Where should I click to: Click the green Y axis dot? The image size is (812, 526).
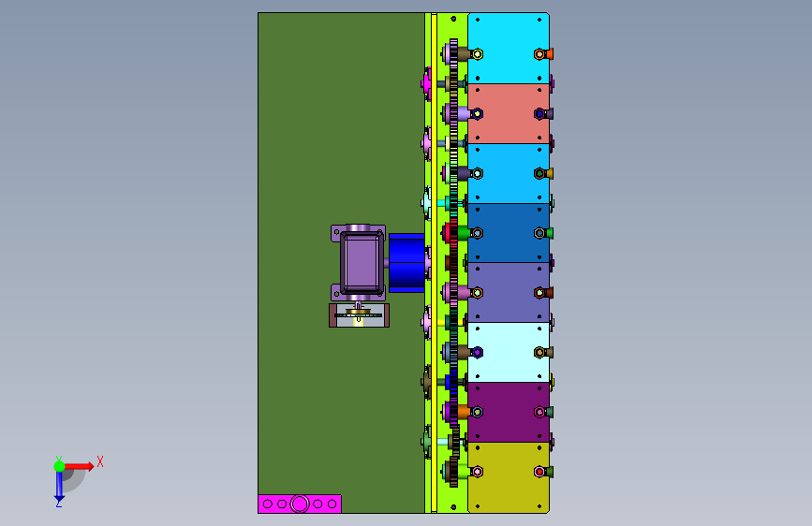click(60, 466)
